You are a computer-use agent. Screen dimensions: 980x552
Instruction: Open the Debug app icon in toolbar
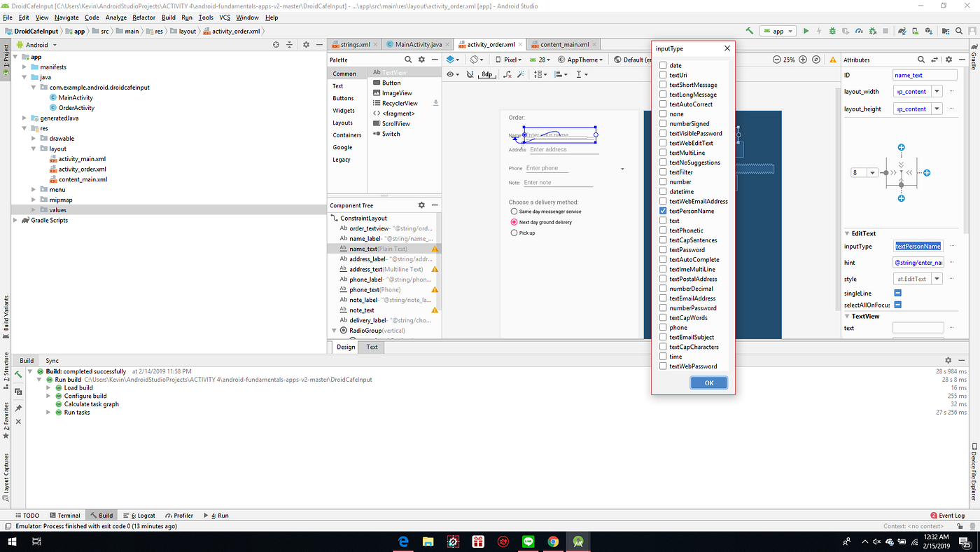(x=833, y=31)
